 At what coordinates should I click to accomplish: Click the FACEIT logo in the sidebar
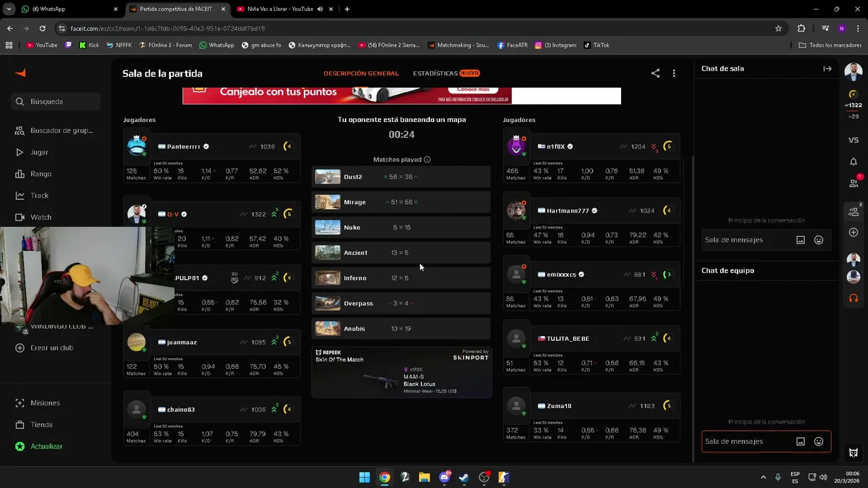click(20, 73)
